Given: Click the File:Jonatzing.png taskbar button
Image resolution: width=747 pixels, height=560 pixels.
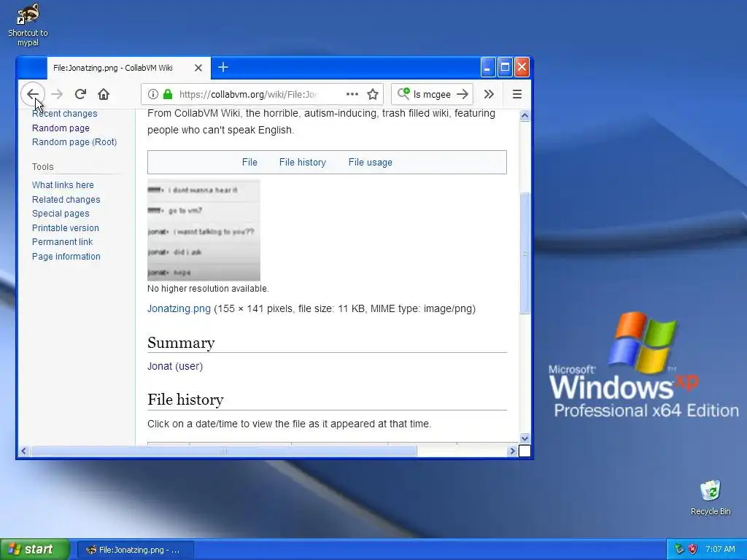Looking at the screenshot, I should (x=135, y=550).
